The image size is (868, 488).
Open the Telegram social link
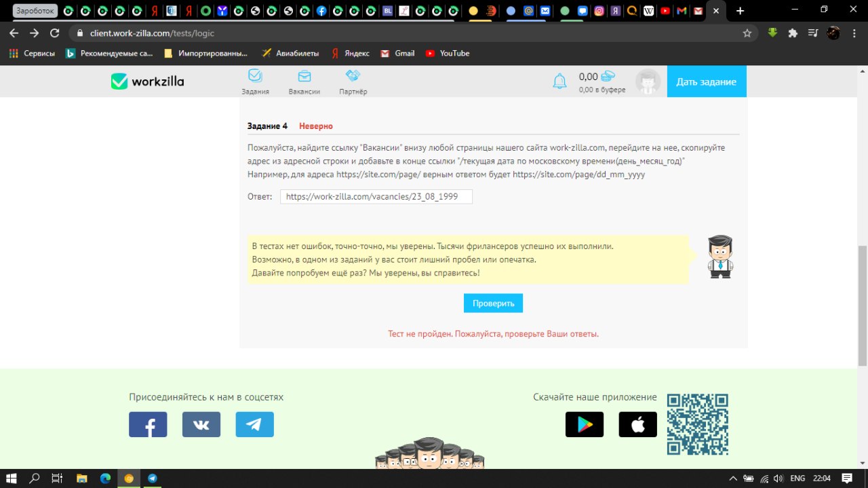(x=255, y=424)
